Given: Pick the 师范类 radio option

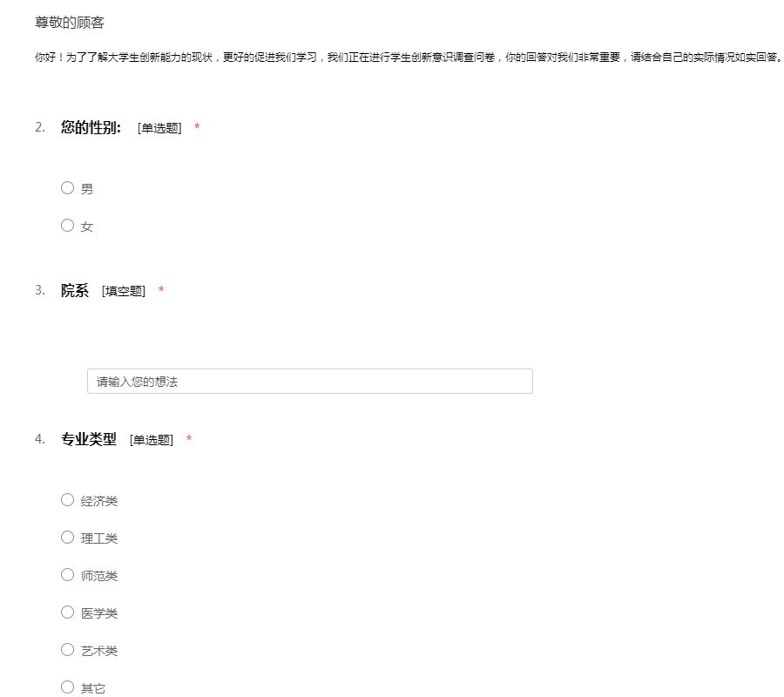Looking at the screenshot, I should pyautogui.click(x=67, y=574).
